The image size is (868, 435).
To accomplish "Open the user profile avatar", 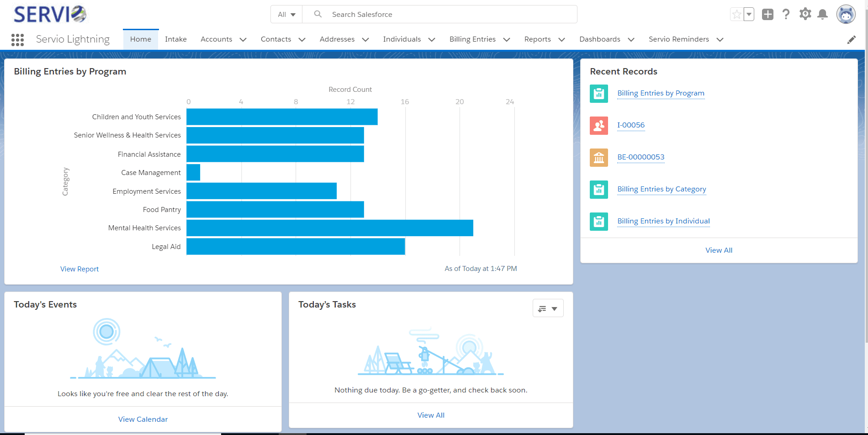I will click(x=846, y=14).
